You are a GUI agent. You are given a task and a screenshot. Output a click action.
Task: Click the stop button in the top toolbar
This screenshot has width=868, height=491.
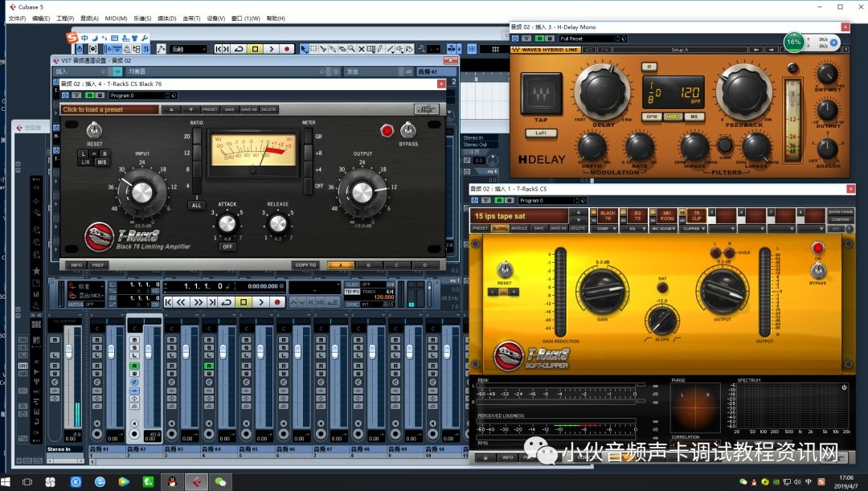click(x=255, y=49)
